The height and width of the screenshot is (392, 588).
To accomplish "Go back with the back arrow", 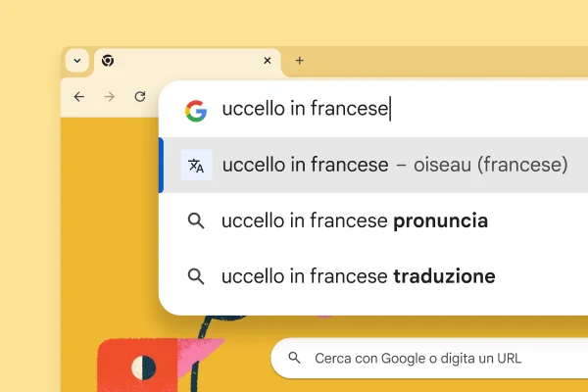I will point(79,97).
